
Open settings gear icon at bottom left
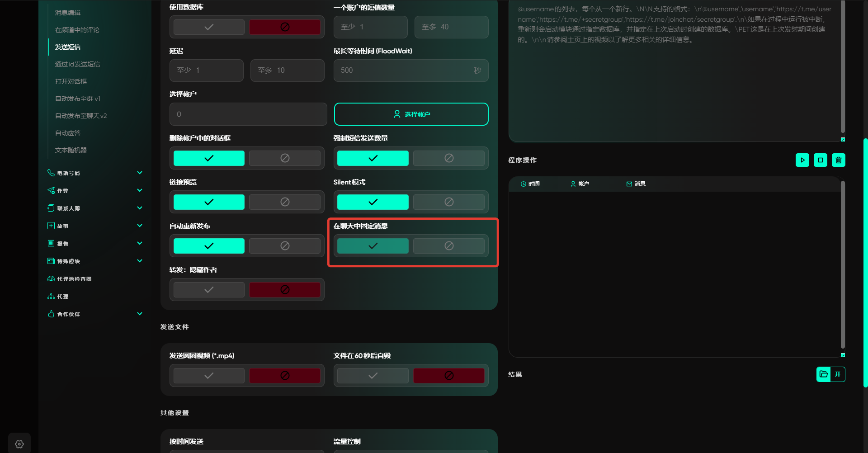click(x=19, y=444)
